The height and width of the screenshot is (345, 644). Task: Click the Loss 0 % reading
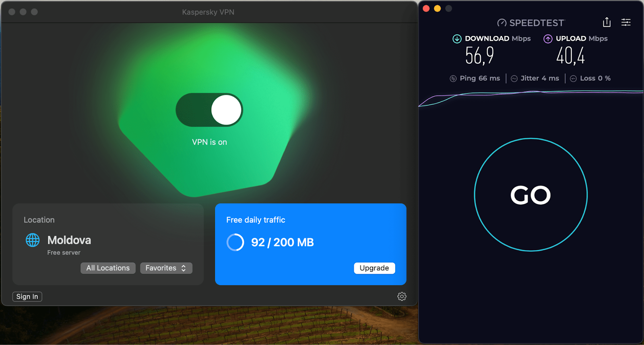tap(595, 78)
